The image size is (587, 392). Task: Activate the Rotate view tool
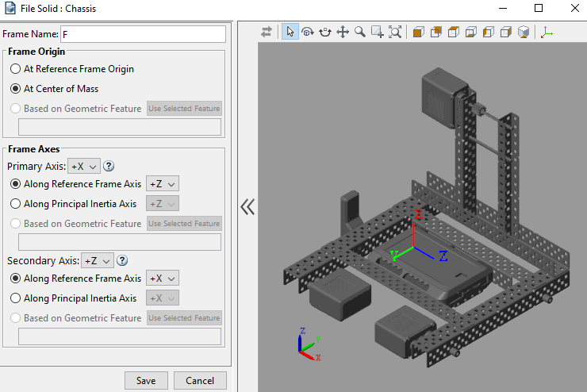point(308,32)
